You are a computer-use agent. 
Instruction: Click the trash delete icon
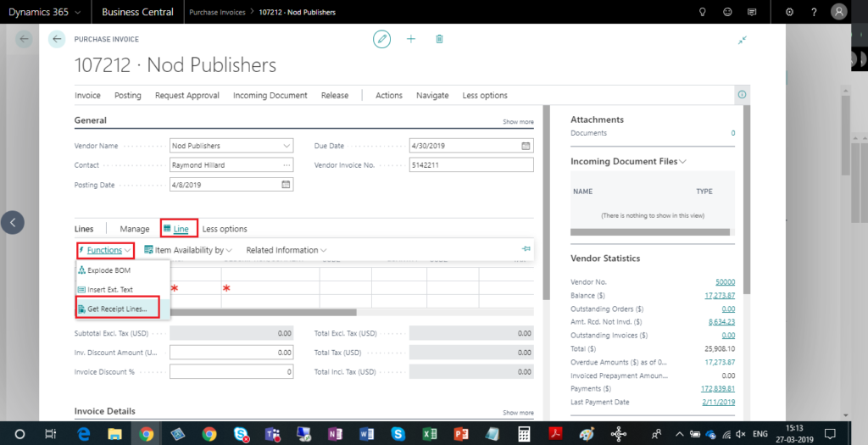(439, 39)
